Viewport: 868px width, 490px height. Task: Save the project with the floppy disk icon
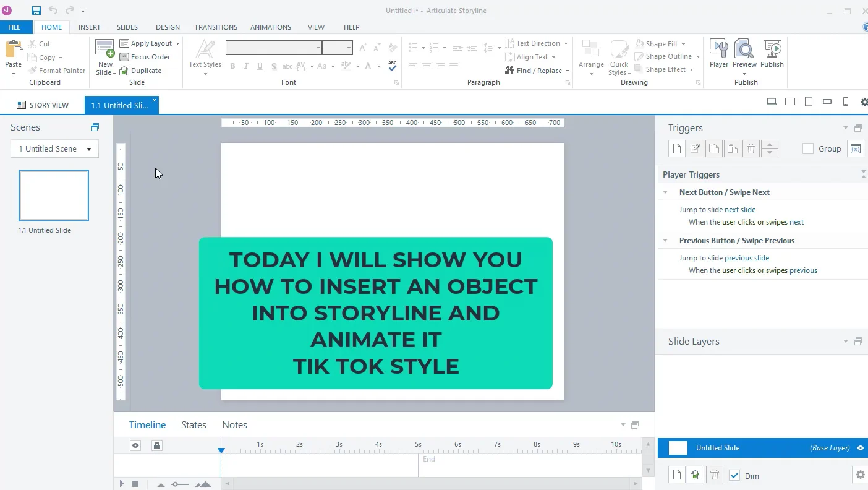tap(36, 11)
